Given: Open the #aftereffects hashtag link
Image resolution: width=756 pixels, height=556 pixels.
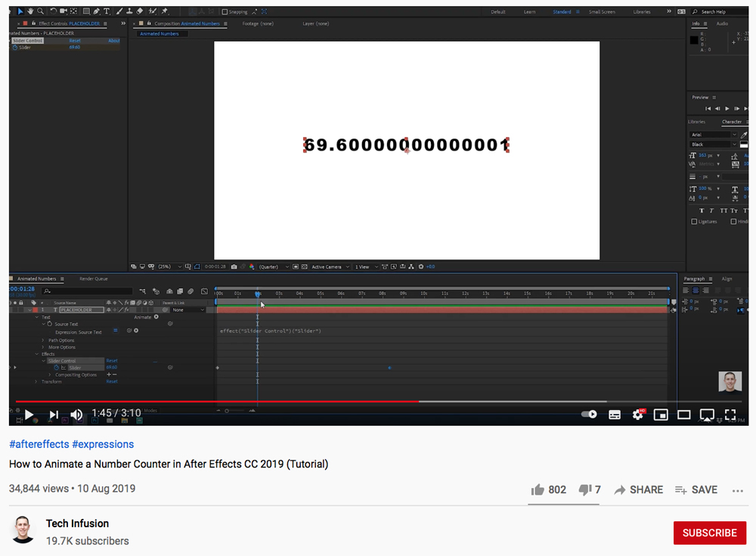Looking at the screenshot, I should 39,444.
